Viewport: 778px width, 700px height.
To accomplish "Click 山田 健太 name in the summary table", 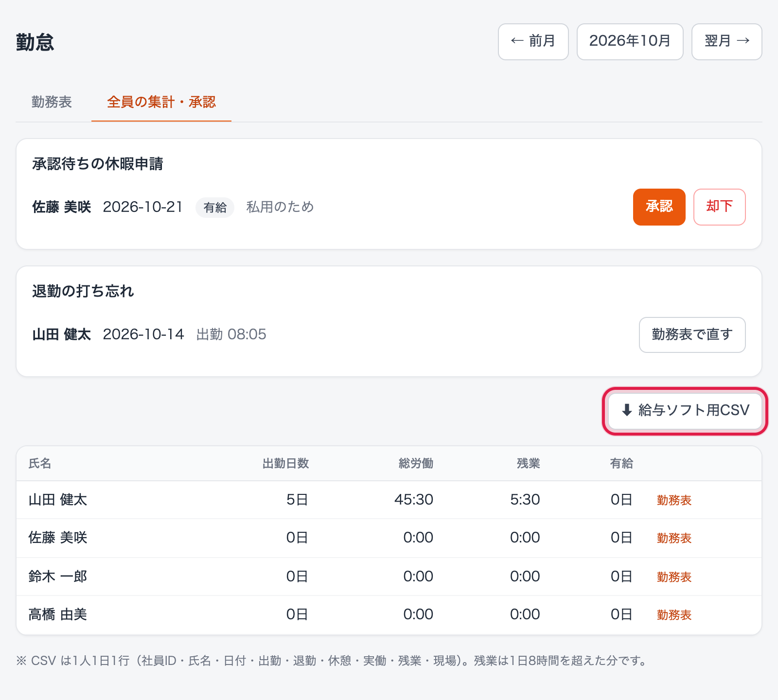I will pyautogui.click(x=58, y=500).
